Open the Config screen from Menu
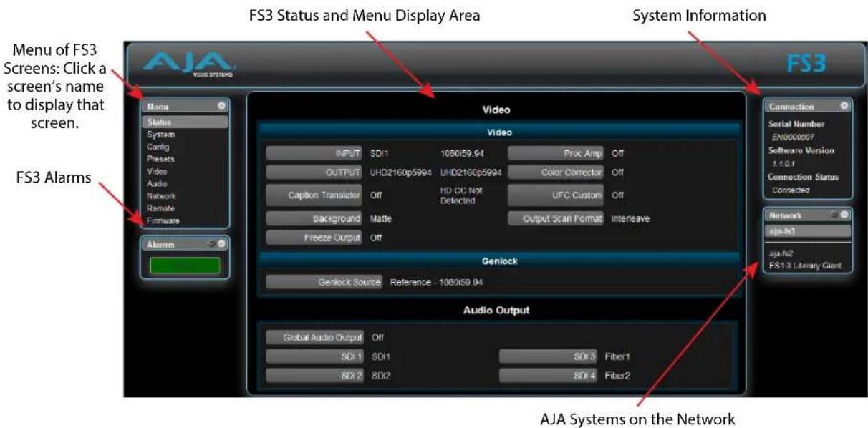Image resolution: width=868 pixels, height=428 pixels. click(158, 147)
